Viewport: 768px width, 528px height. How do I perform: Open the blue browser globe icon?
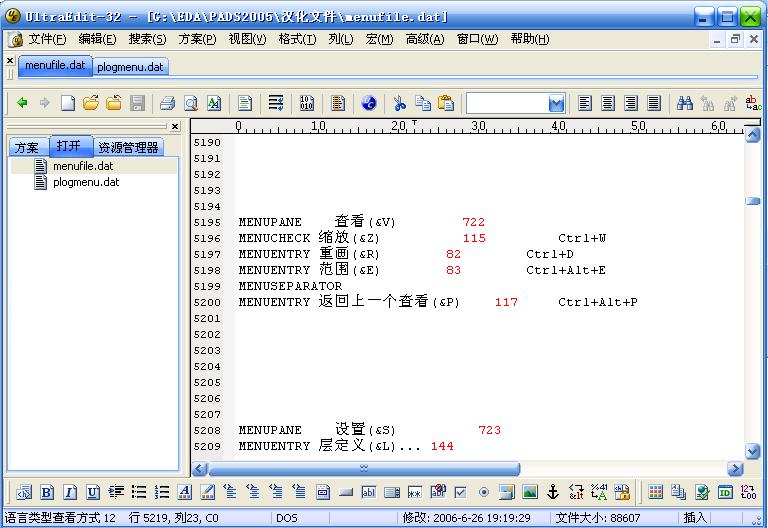click(369, 103)
